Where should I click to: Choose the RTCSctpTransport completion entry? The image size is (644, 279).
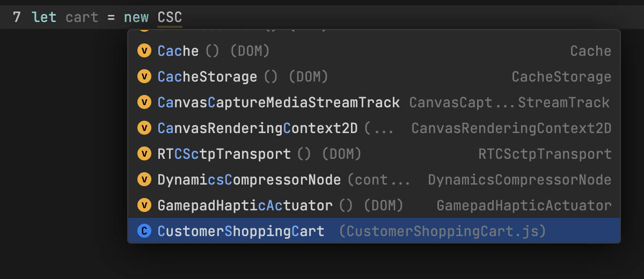(x=224, y=154)
